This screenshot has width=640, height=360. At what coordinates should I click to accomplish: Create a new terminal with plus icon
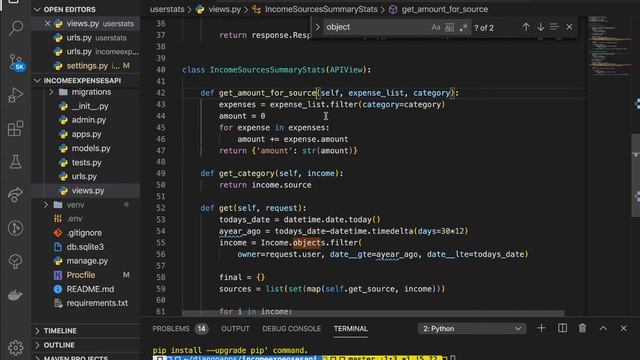(541, 329)
